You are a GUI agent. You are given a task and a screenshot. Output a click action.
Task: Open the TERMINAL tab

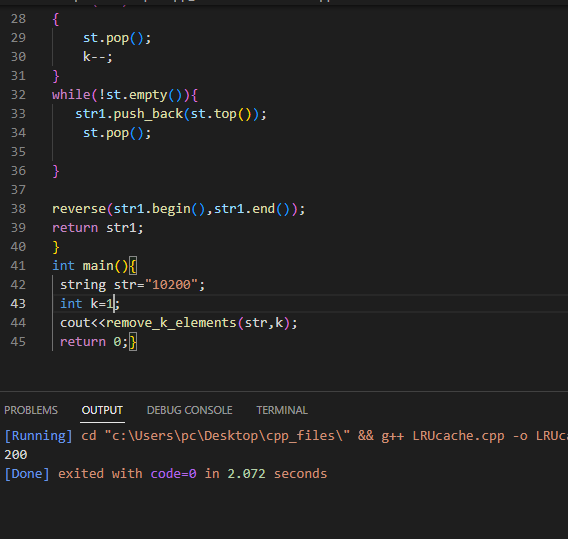282,410
